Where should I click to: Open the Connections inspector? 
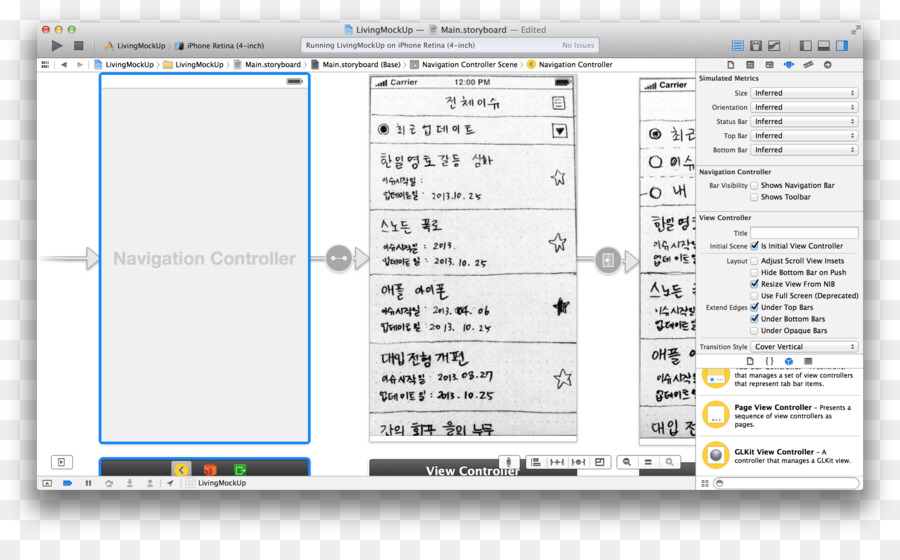coord(828,64)
